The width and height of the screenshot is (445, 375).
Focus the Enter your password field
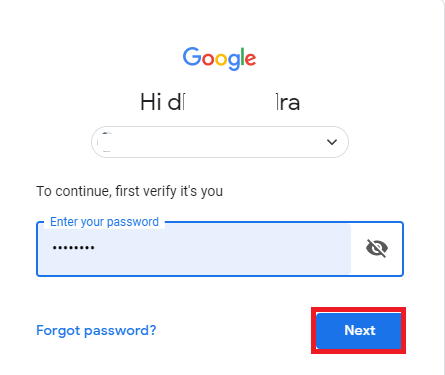(x=220, y=249)
